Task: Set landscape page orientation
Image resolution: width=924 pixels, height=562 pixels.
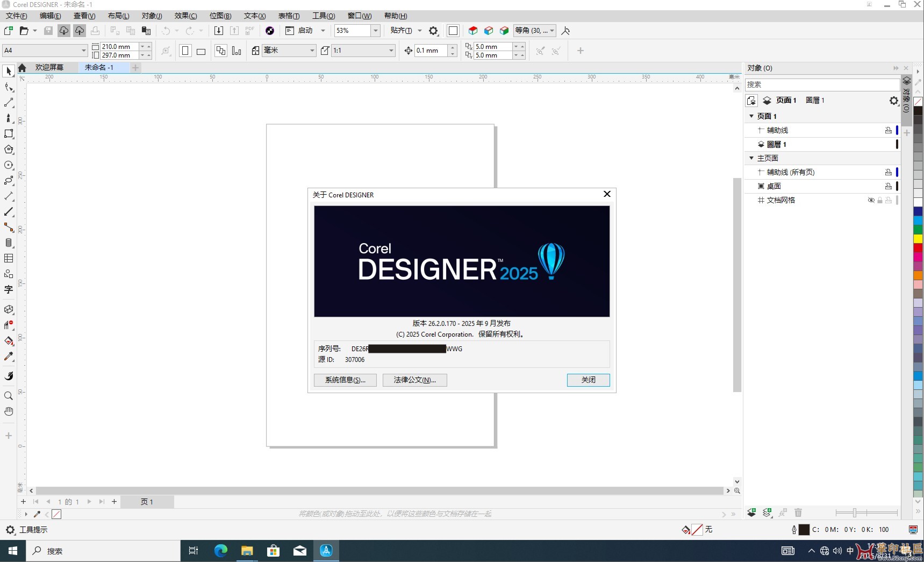Action: click(201, 51)
